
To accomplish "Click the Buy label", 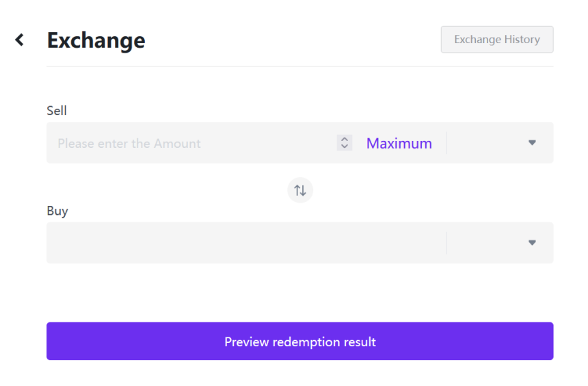I will 57,211.
